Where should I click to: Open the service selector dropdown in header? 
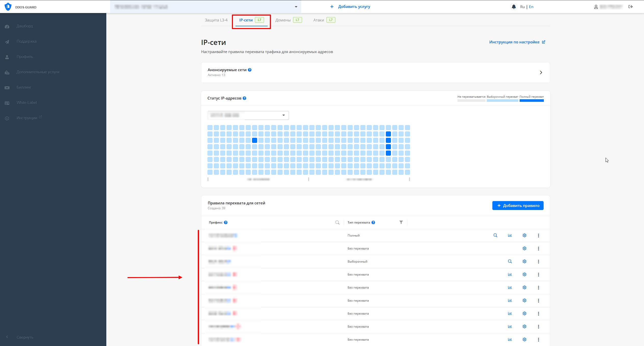(206, 7)
